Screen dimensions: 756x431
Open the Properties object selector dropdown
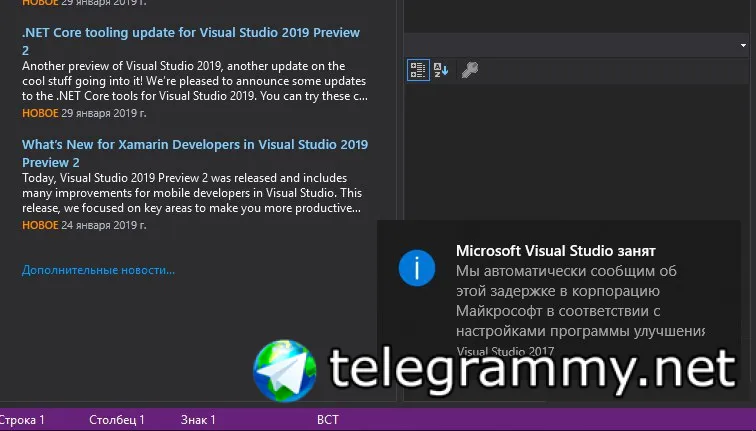click(x=577, y=45)
